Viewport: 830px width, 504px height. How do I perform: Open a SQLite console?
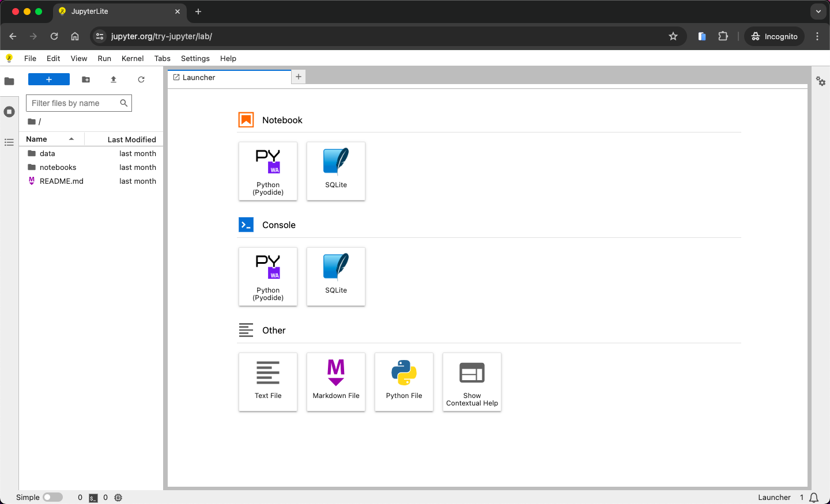click(336, 276)
